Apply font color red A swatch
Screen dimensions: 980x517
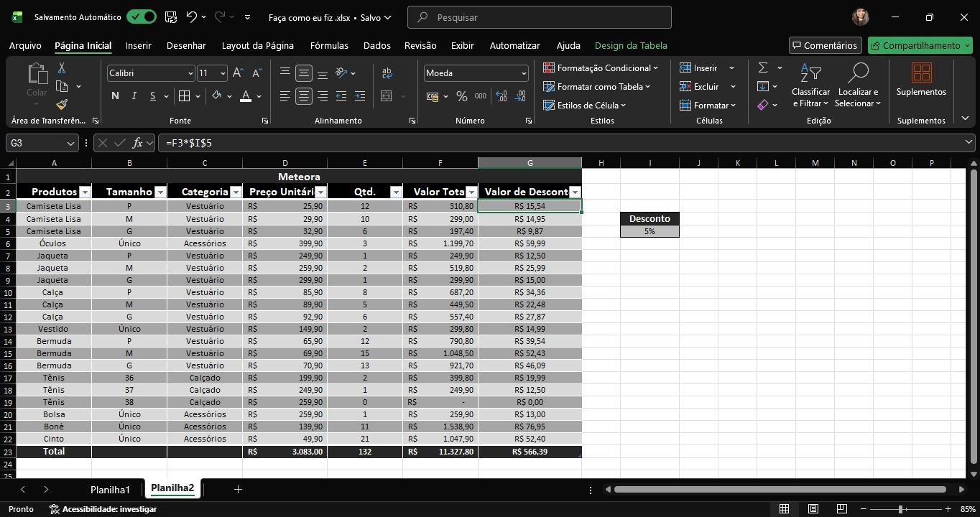click(x=246, y=96)
